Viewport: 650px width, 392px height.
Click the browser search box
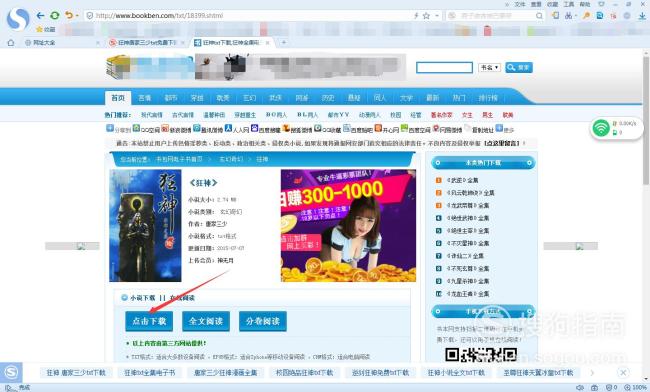pos(495,16)
